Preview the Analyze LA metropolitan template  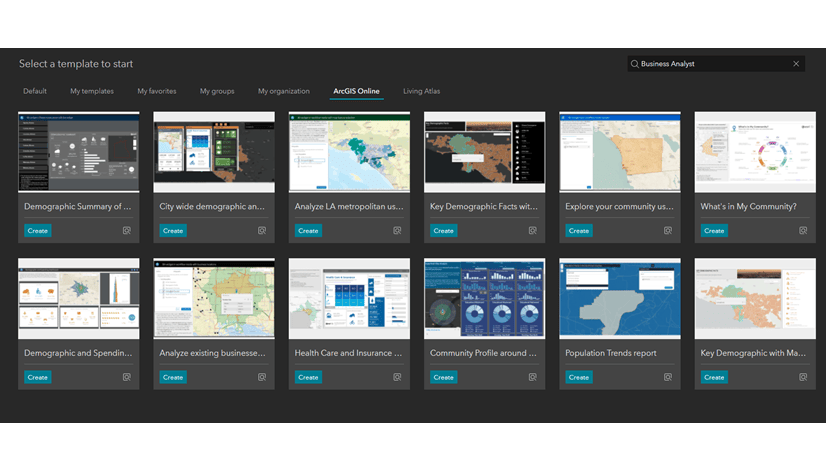tap(397, 231)
